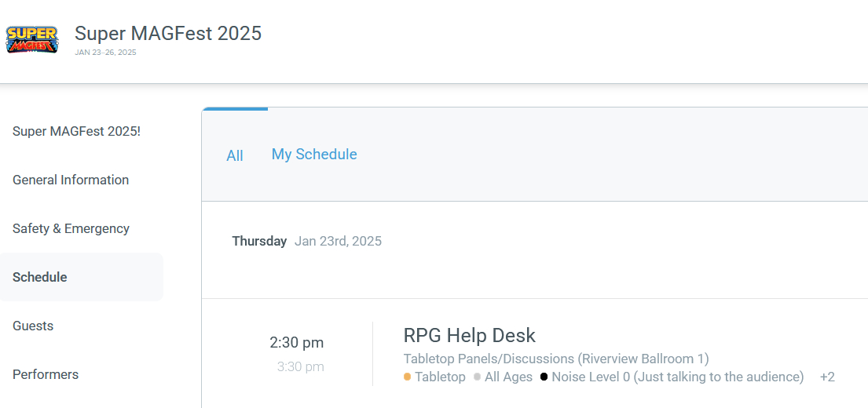Go to General Information in sidebar
This screenshot has height=408, width=868.
click(71, 180)
